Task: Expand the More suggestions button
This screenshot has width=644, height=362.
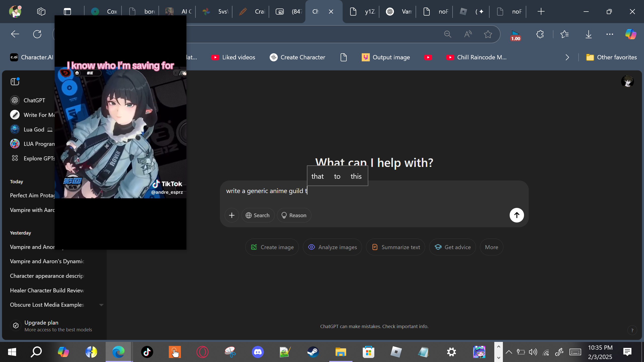Action: pyautogui.click(x=492, y=247)
